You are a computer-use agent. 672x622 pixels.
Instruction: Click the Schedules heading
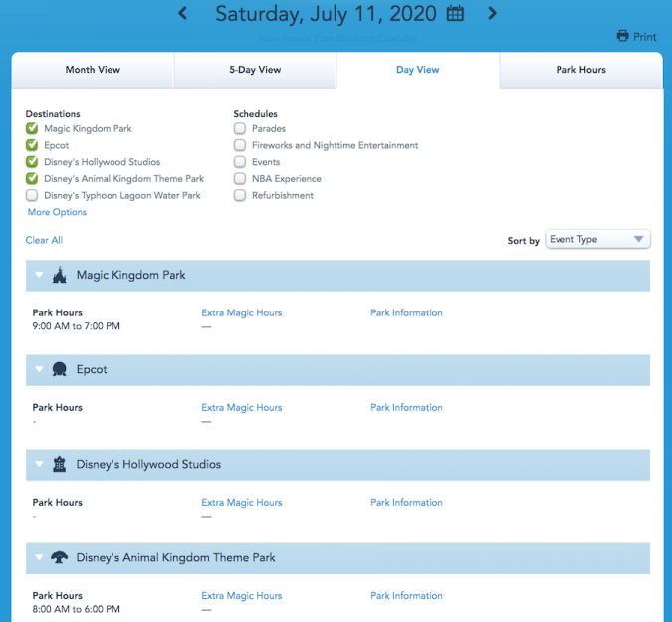(x=256, y=114)
